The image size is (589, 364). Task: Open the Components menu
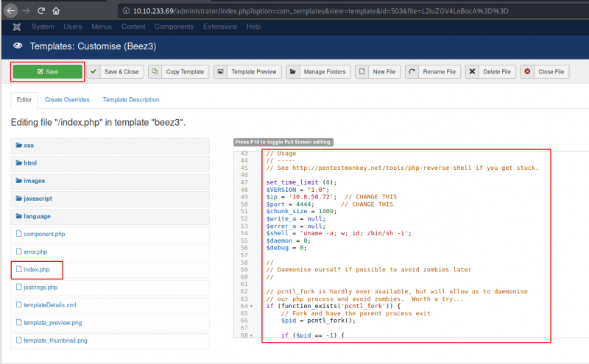(174, 26)
